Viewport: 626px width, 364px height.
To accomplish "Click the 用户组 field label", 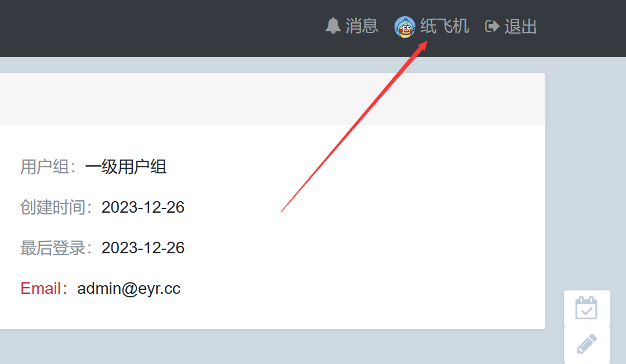I will [48, 167].
